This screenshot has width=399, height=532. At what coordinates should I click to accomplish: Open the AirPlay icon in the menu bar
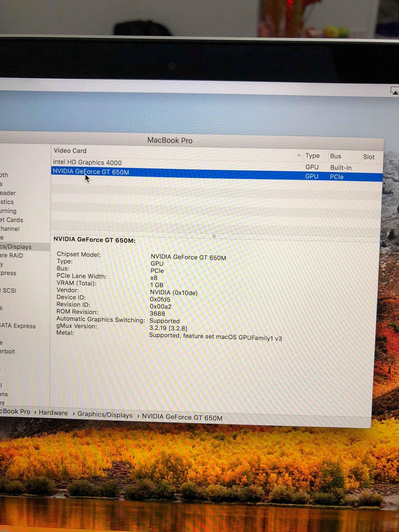(x=395, y=91)
